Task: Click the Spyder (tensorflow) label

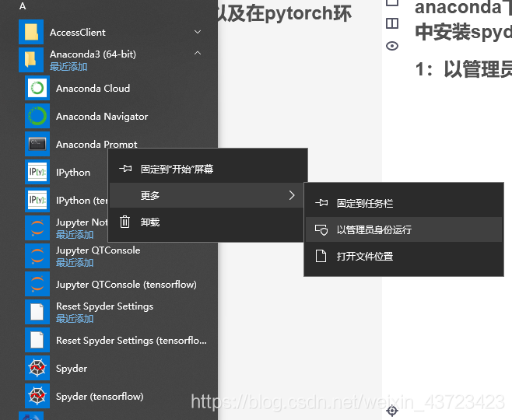Action: click(100, 396)
